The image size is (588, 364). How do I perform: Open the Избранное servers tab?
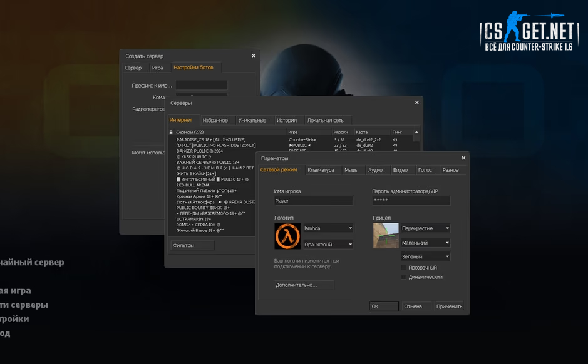pos(215,120)
